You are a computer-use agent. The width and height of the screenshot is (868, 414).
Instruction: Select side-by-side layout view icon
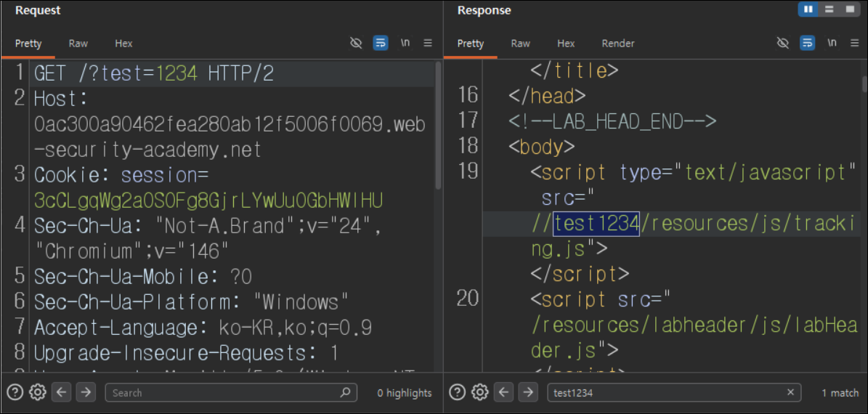[x=808, y=9]
